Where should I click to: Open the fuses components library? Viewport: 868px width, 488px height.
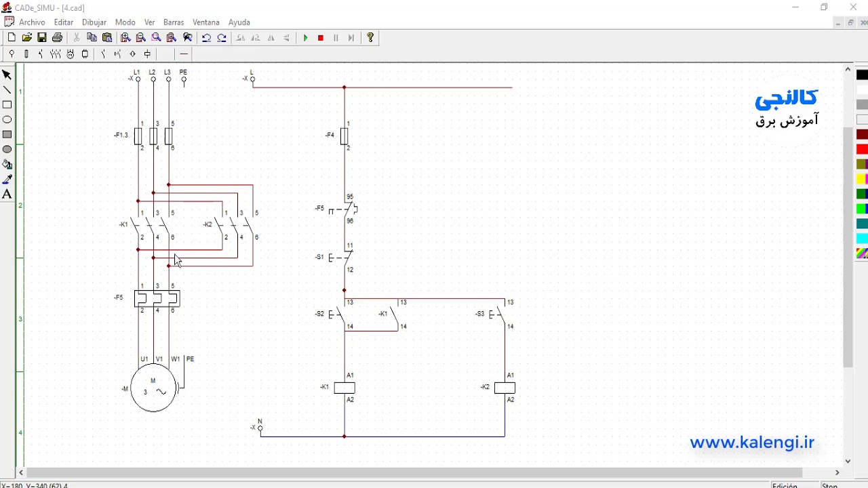point(26,54)
